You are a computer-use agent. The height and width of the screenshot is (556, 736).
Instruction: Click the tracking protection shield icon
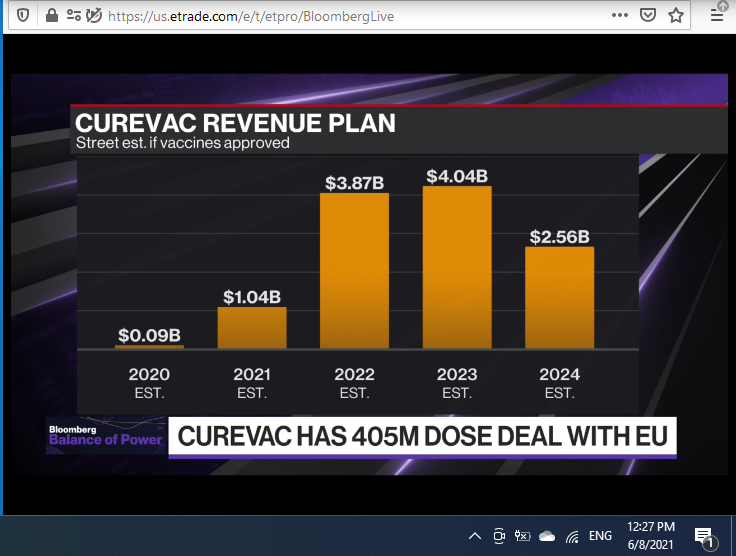[23, 16]
